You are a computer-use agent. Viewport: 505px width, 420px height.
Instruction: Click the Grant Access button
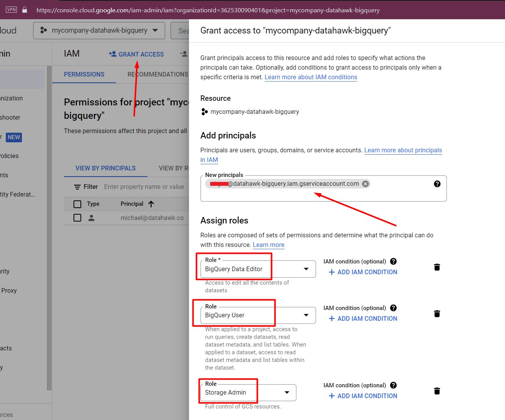(136, 54)
